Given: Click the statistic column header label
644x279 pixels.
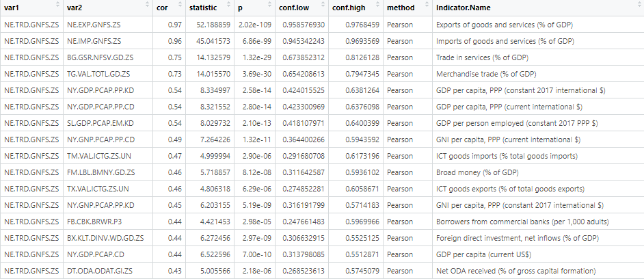Looking at the screenshot, I should click(204, 7).
